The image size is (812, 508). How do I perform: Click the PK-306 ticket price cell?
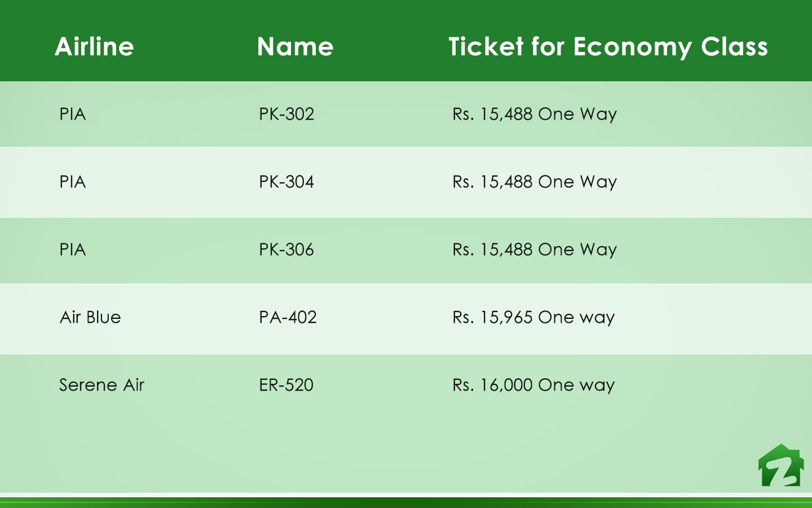tap(535, 249)
